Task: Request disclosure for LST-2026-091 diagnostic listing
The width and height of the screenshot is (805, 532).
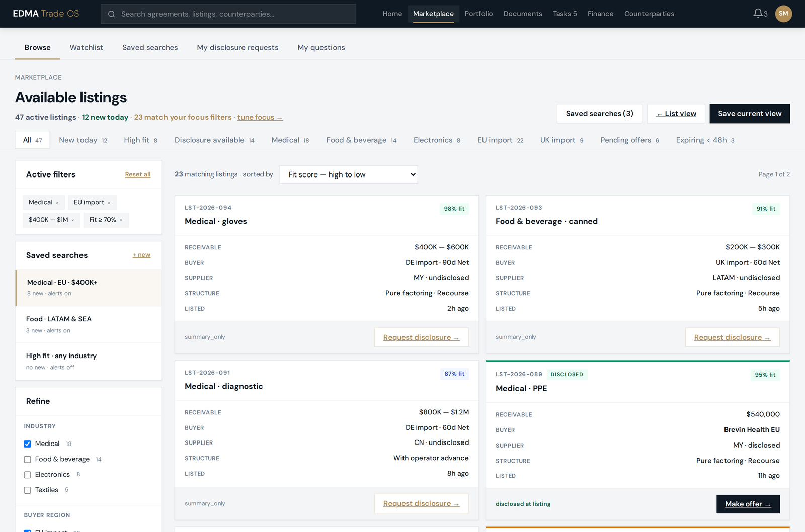Action: point(422,503)
